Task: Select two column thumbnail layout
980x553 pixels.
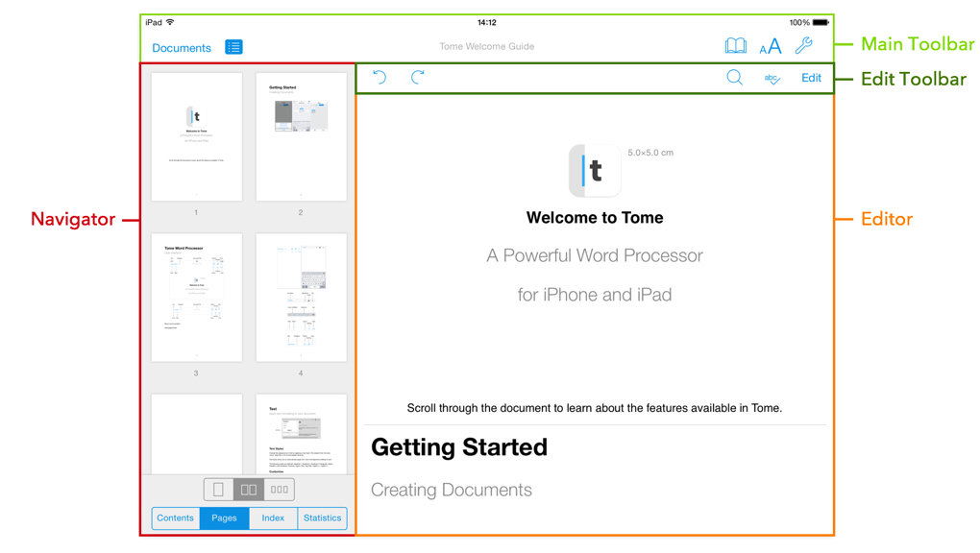Action: point(249,490)
